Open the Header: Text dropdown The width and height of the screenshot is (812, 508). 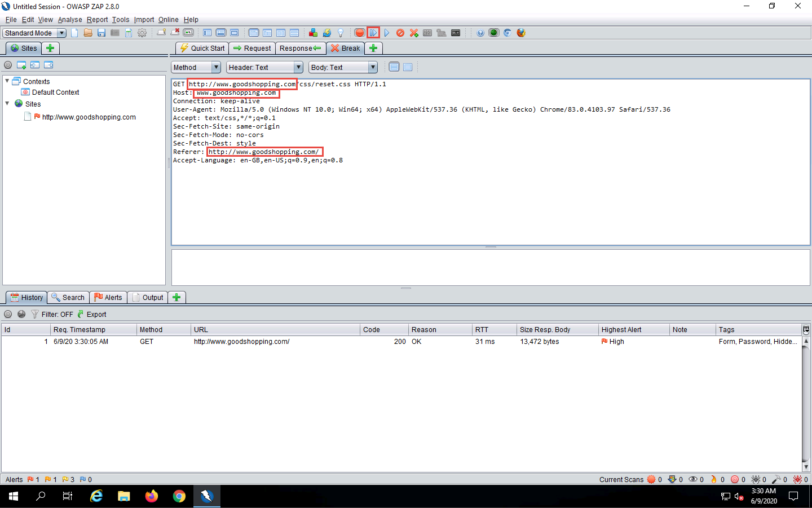[x=264, y=67]
